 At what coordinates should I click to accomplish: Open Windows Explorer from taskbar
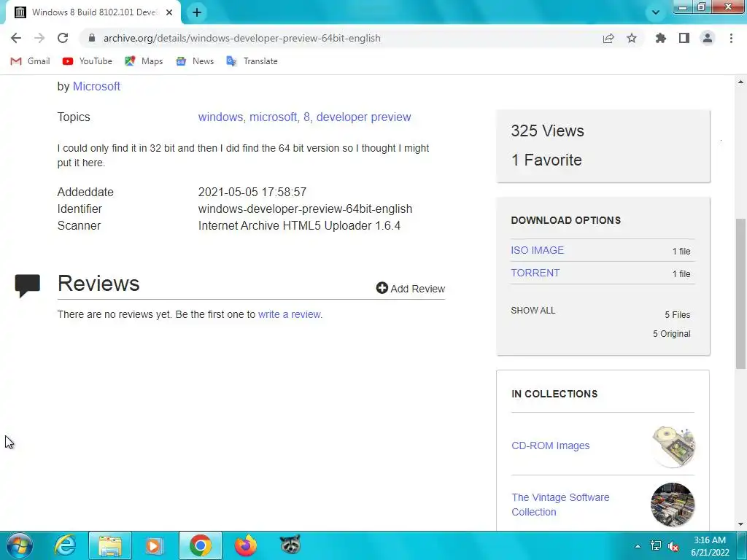click(x=110, y=545)
